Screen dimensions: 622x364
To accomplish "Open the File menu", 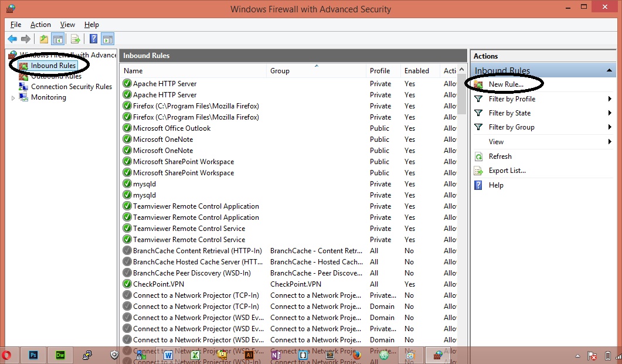I will click(x=16, y=25).
